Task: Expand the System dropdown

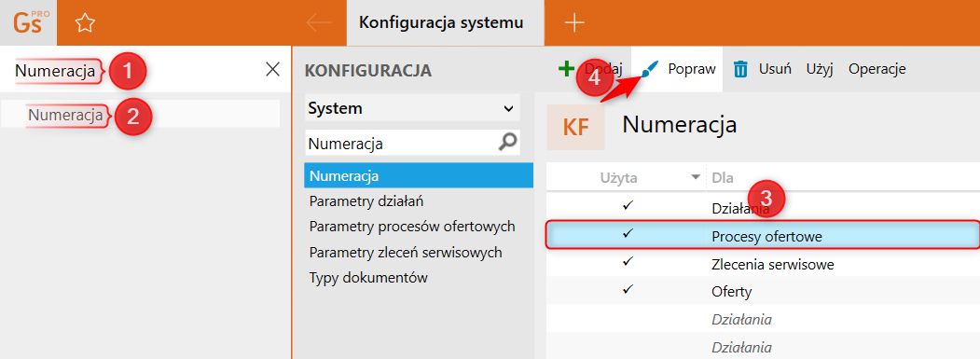Action: [x=412, y=108]
